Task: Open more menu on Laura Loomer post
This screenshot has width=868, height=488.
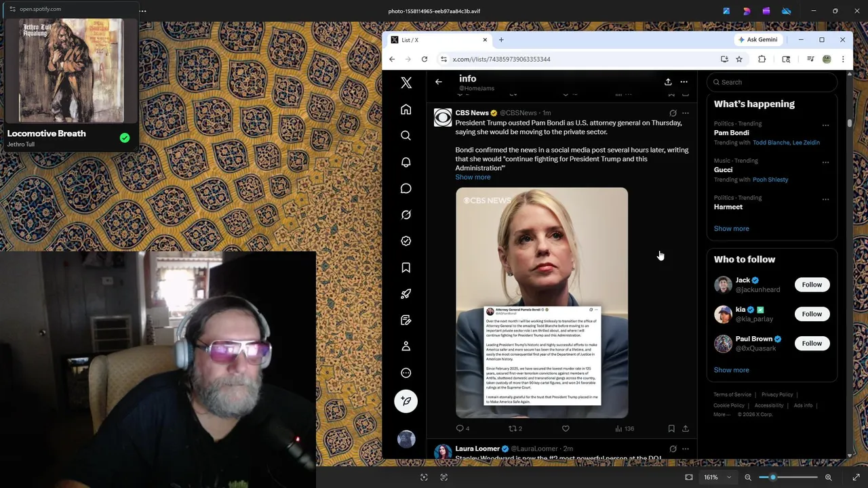Action: coord(686,449)
